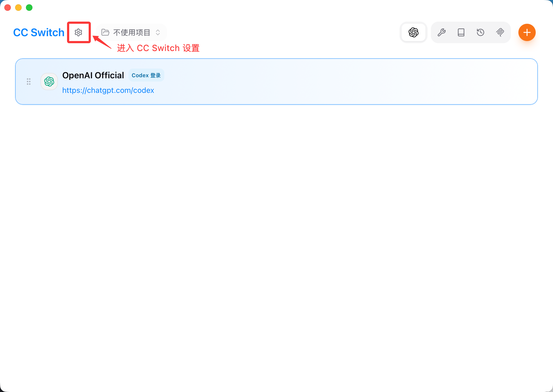This screenshot has width=553, height=392.
Task: Click the Codex 登录 badge
Action: click(x=146, y=75)
